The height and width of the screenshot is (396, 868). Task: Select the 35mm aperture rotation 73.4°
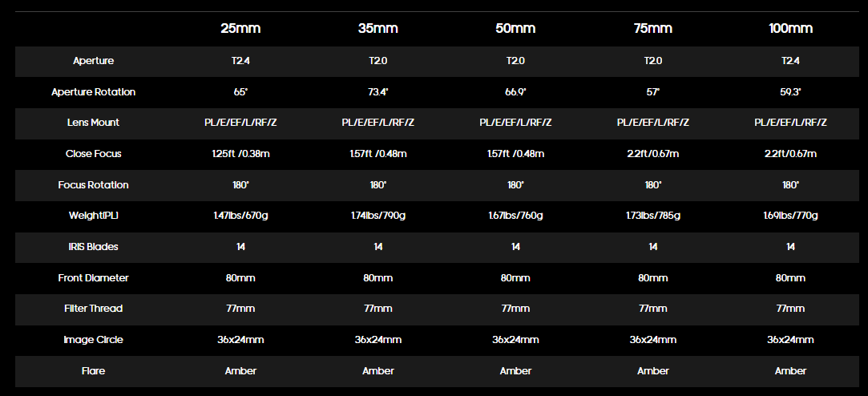[x=378, y=92]
